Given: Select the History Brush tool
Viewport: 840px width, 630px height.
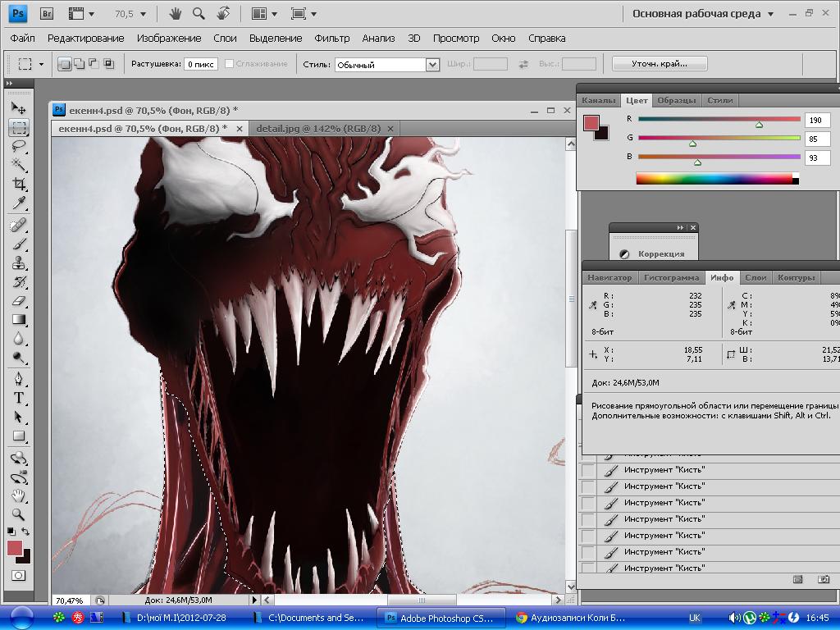Looking at the screenshot, I should (19, 282).
